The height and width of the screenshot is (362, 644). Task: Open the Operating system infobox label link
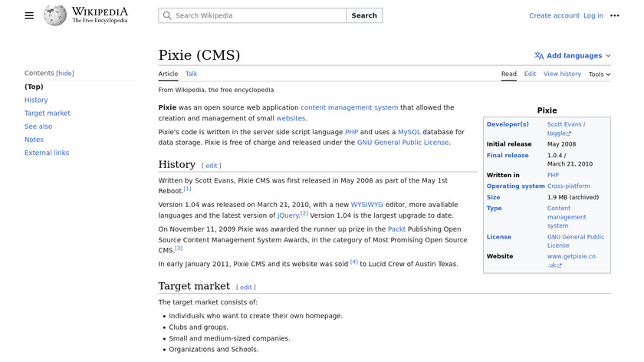click(x=515, y=186)
